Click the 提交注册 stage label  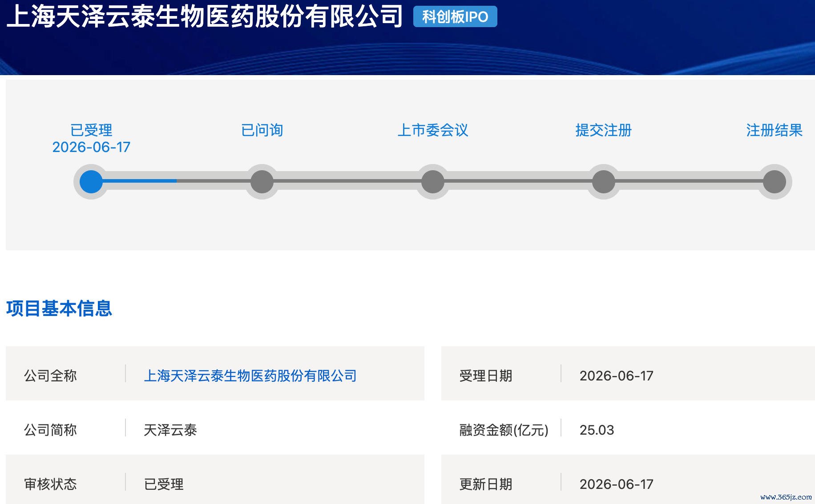604,130
